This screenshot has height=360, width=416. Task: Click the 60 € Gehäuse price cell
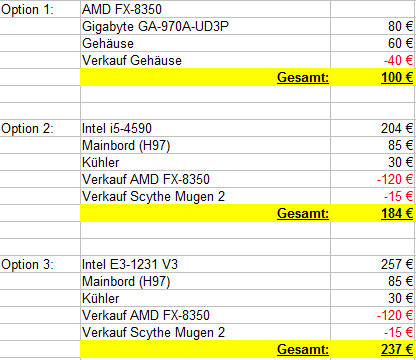[x=373, y=43]
